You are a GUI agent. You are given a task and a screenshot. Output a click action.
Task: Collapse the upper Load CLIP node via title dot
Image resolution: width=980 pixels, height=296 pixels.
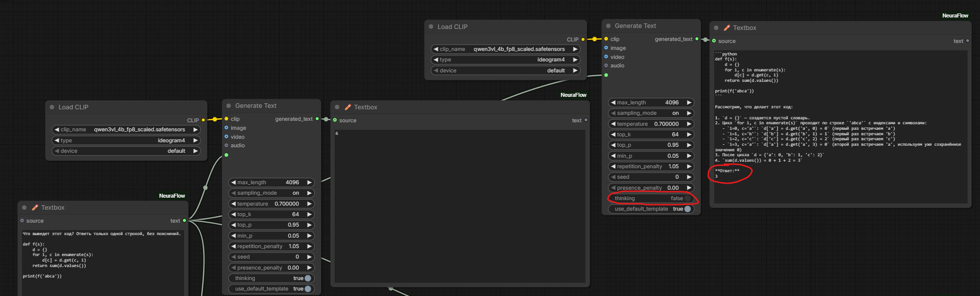pos(431,26)
